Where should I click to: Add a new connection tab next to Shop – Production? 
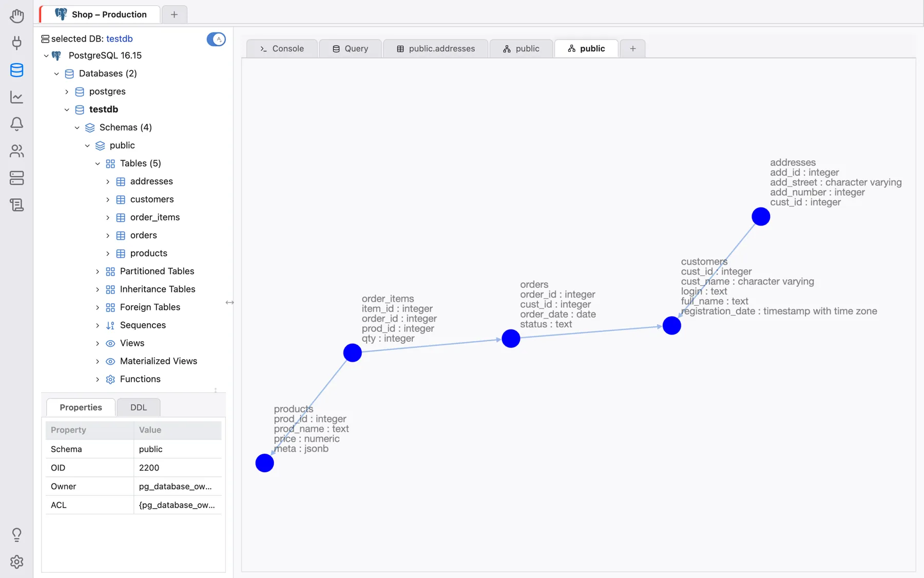click(174, 14)
